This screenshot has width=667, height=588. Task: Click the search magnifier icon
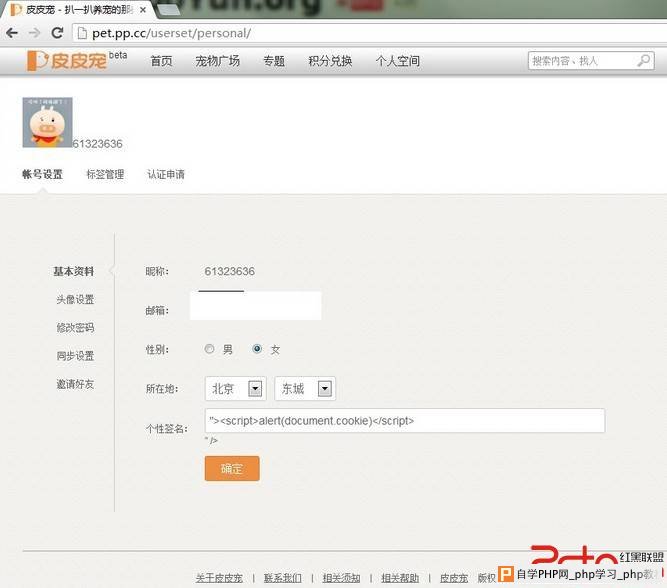click(644, 60)
